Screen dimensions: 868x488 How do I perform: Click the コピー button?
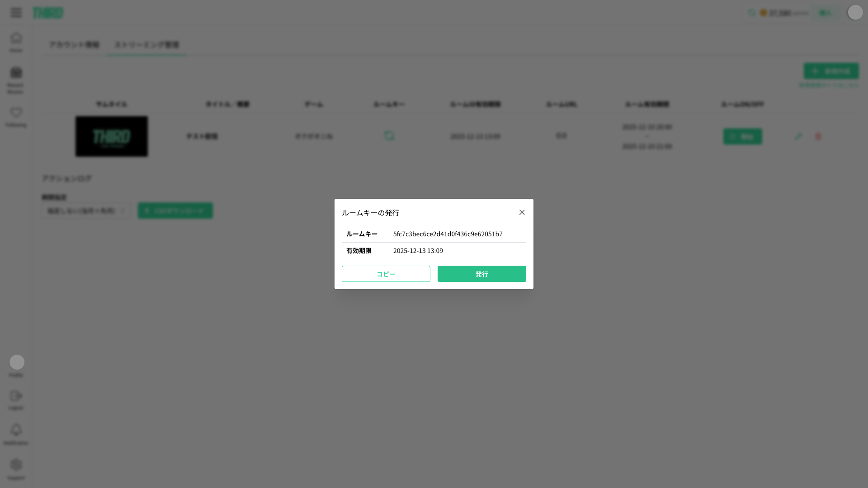386,274
